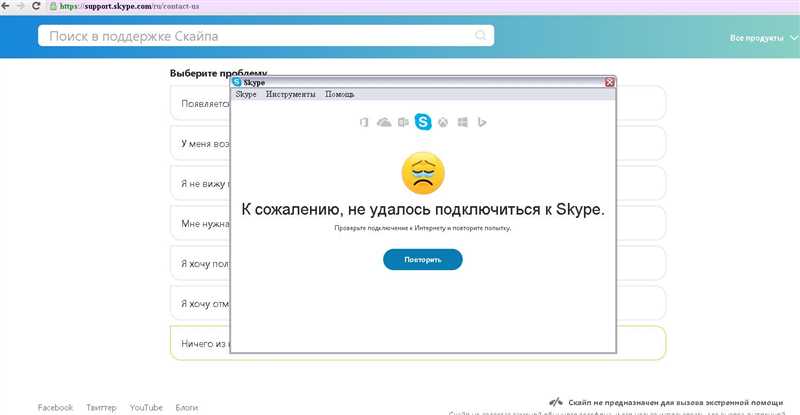Image resolution: width=800 pixels, height=415 pixels.
Task: Click the Windows logo icon
Action: [462, 122]
